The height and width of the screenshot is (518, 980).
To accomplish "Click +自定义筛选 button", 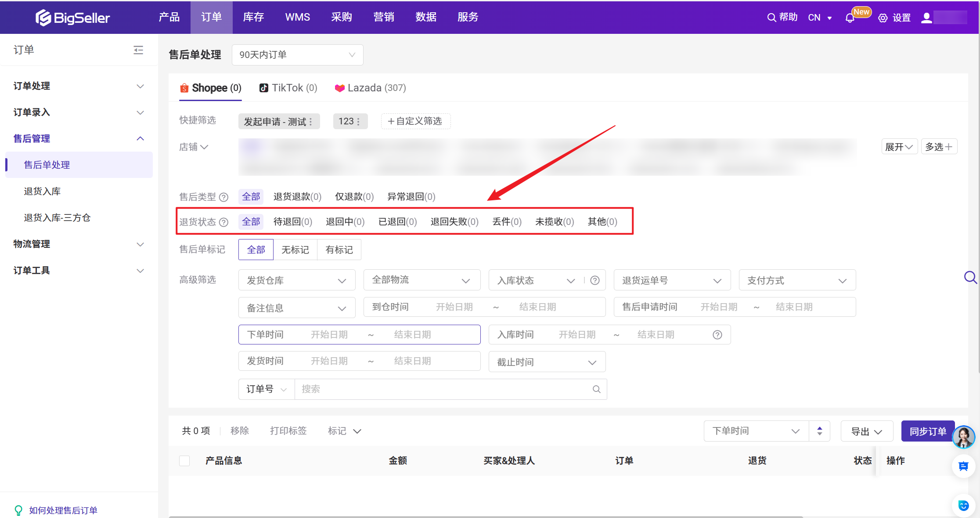I will (x=415, y=121).
